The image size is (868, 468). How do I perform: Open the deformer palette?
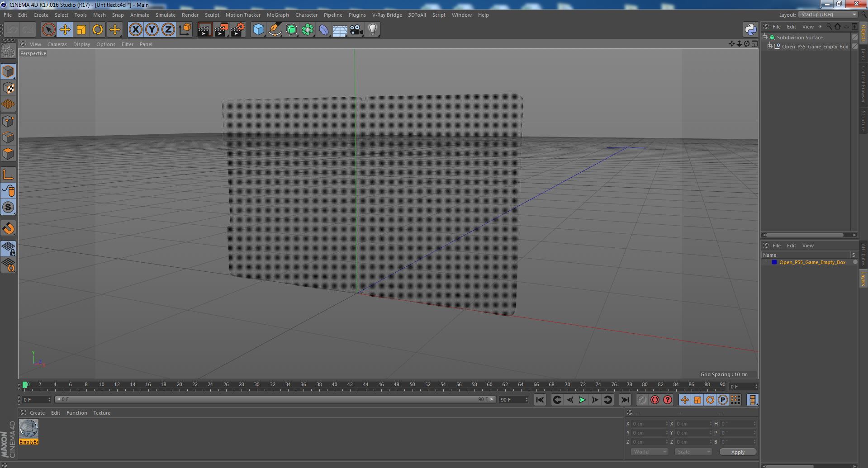(324, 30)
